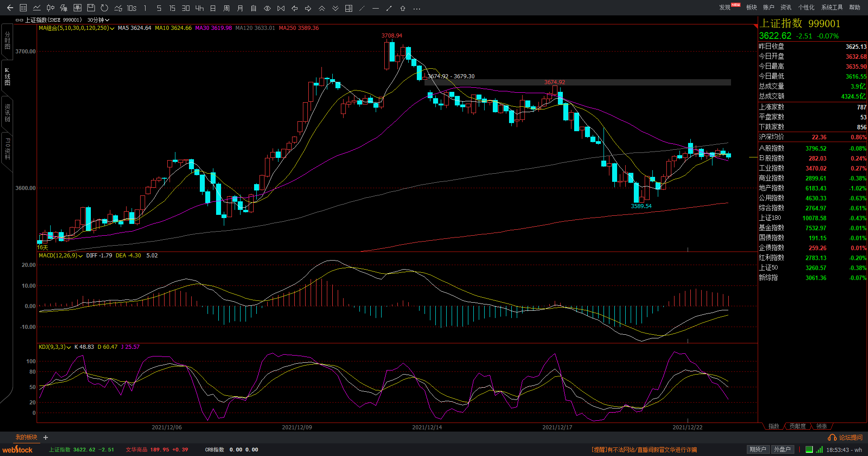This screenshot has height=456, width=868.
Task: Click the candlestick chart icon in toolbar
Action: point(50,8)
